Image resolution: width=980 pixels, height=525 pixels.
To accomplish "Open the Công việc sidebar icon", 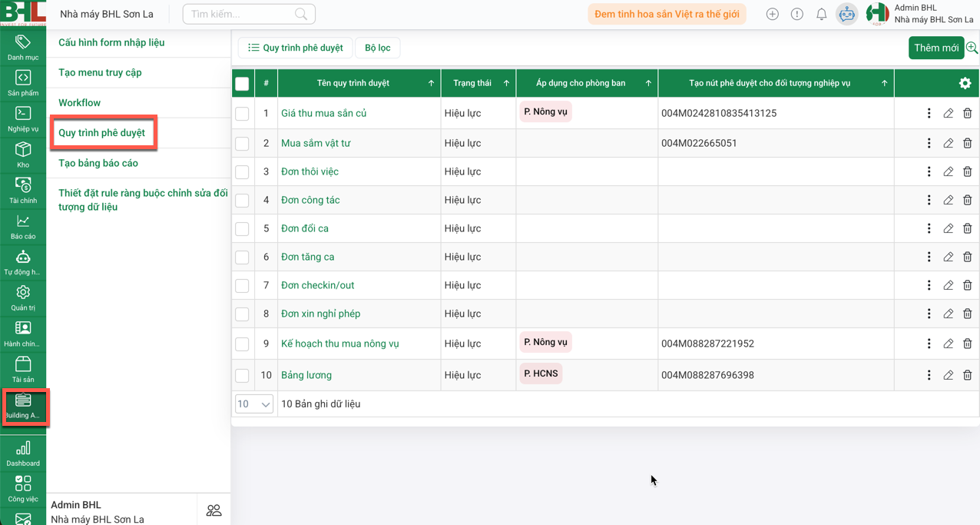I will (x=23, y=488).
